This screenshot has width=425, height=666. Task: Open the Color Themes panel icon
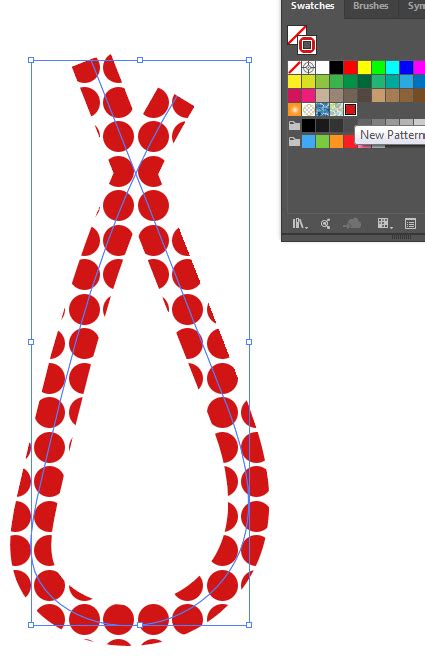point(326,223)
